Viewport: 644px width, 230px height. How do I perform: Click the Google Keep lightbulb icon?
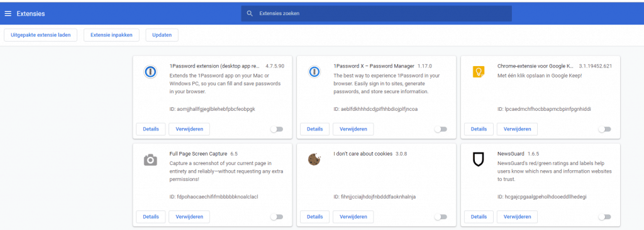(479, 72)
